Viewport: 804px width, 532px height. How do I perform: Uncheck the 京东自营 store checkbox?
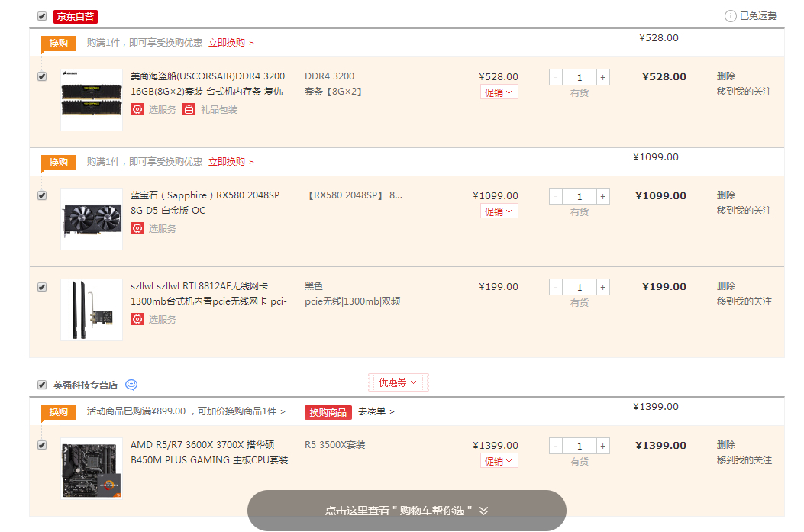pos(42,16)
